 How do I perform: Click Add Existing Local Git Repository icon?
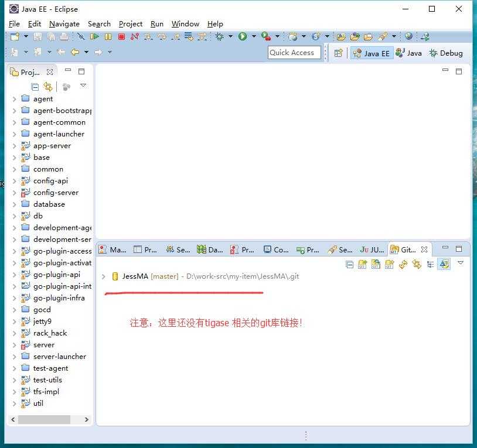362,265
